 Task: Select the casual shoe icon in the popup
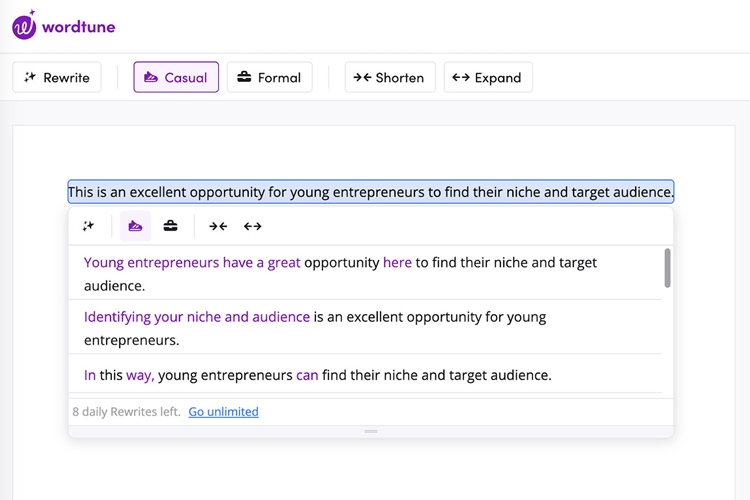tap(135, 226)
